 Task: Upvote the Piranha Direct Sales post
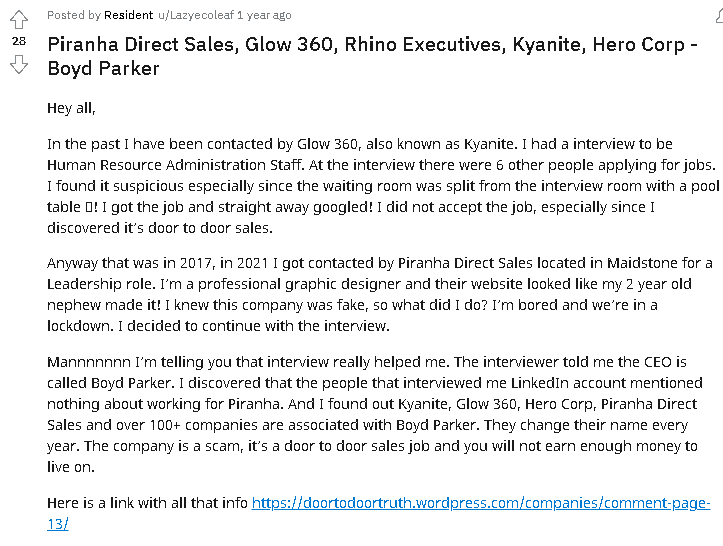click(x=19, y=19)
